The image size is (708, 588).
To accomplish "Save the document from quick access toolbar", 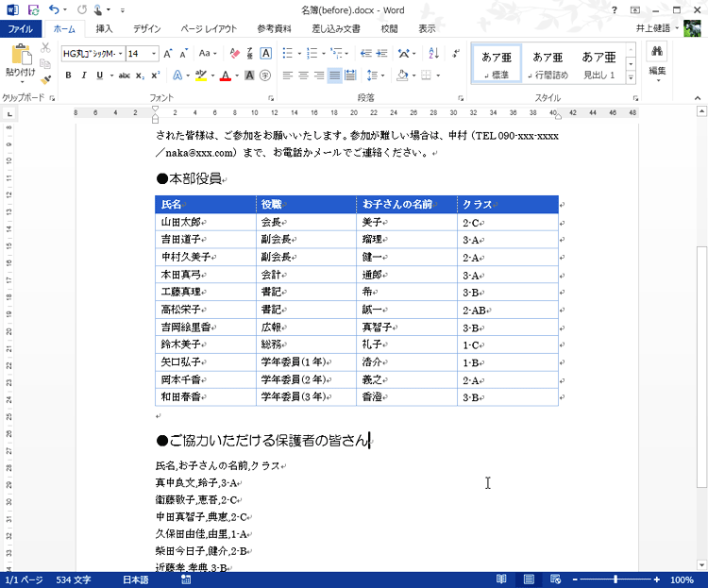I will (x=33, y=10).
